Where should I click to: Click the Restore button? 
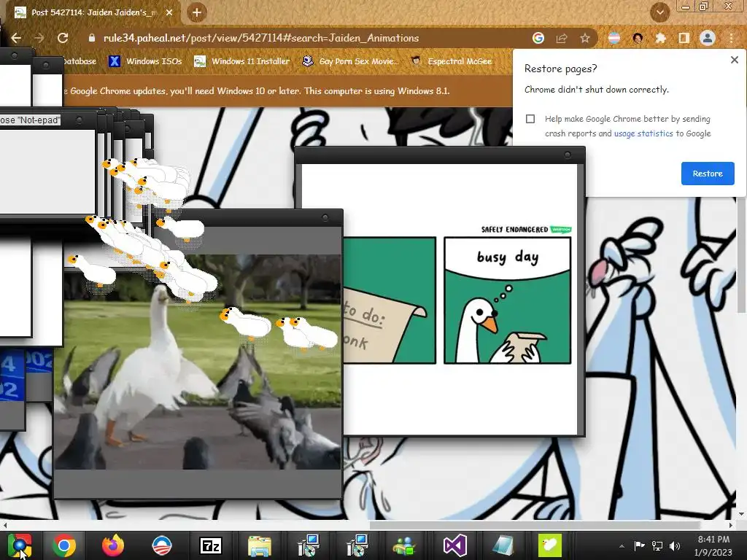coord(708,174)
